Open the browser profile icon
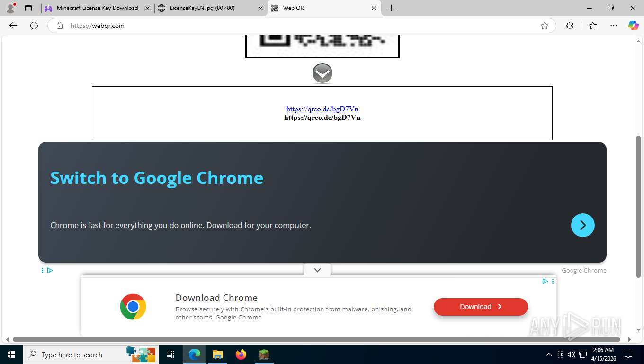 [x=10, y=8]
